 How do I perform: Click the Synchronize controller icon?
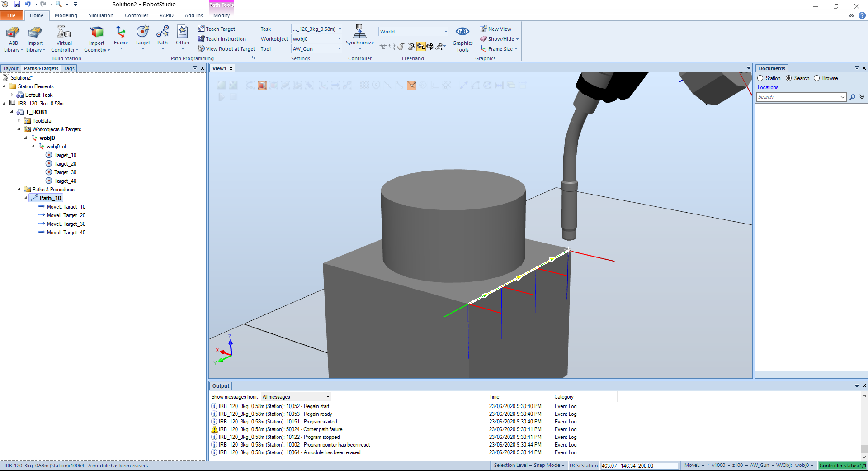359,33
